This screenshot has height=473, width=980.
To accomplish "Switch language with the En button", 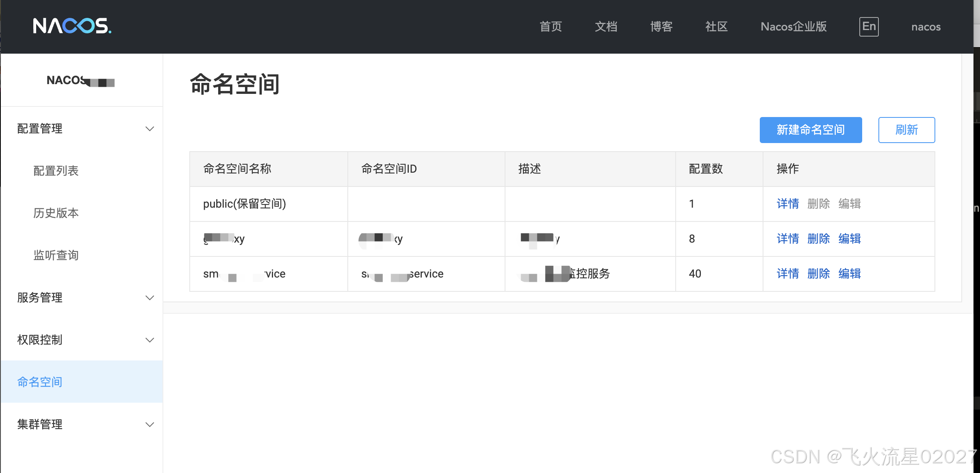I will 869,26.
